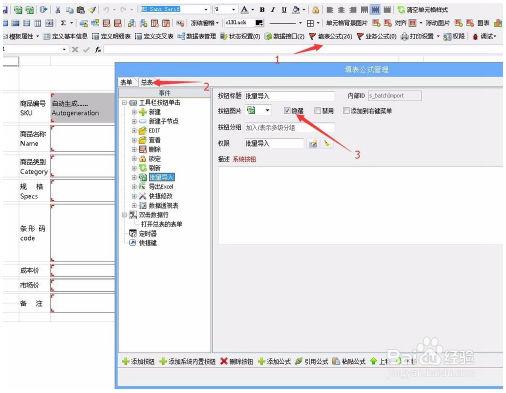Screen dimensions: 506x393
Task: Collapse the 工具栏按钮单击 tree node
Action: (124, 103)
